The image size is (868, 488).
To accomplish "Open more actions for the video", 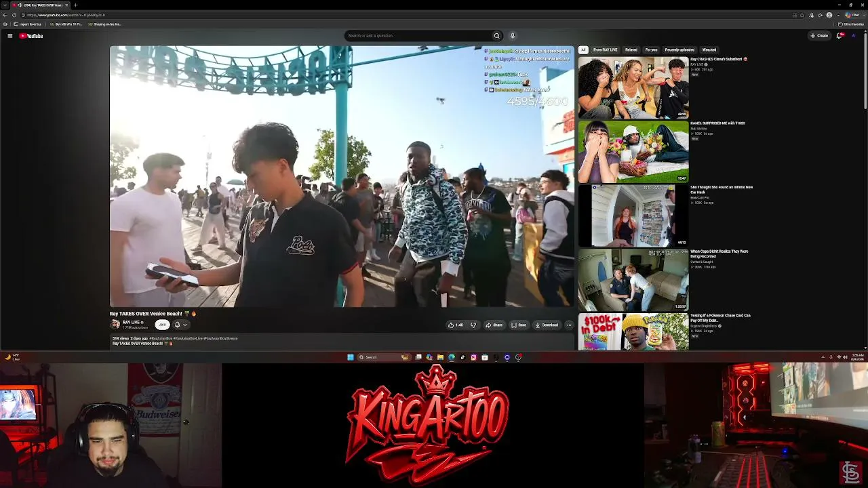I will pyautogui.click(x=569, y=325).
